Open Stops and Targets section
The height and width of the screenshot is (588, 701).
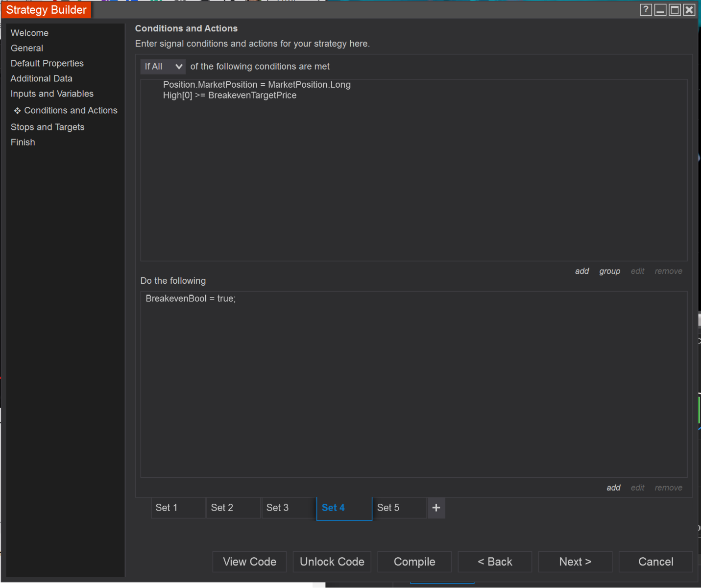[48, 127]
